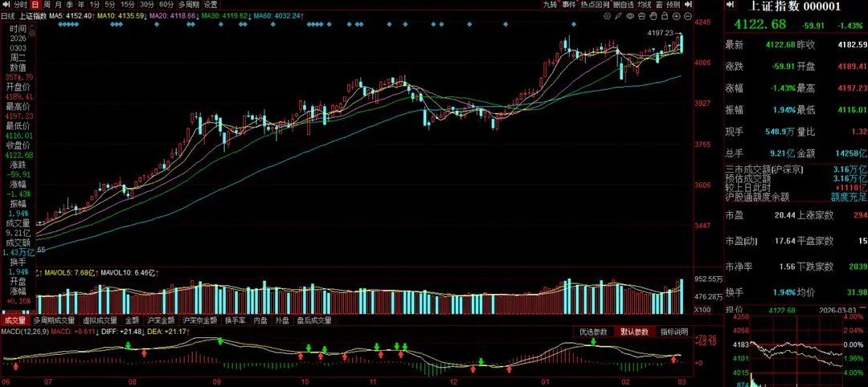Click the 上证指数 000001 title
The height and width of the screenshot is (387, 868).
coord(794,6)
